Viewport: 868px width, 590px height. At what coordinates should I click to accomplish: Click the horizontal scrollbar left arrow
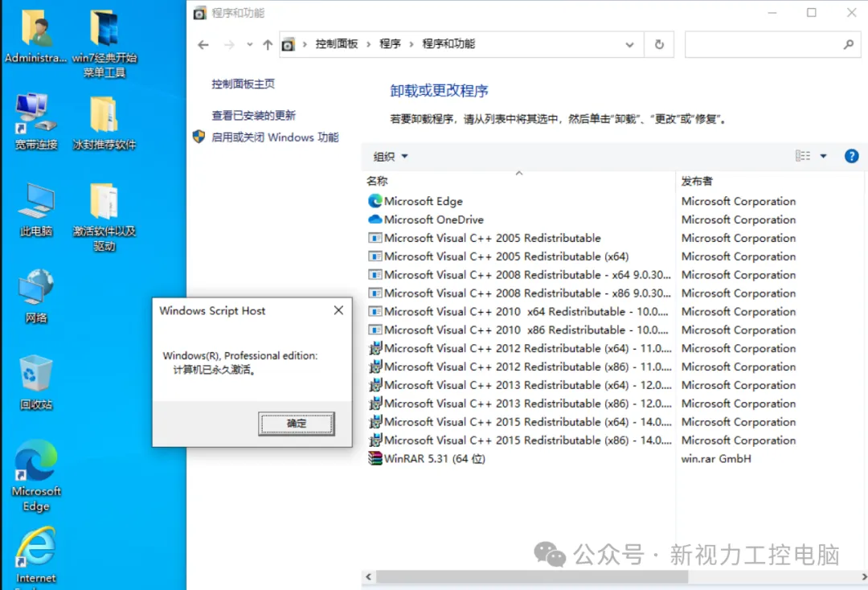click(x=369, y=576)
